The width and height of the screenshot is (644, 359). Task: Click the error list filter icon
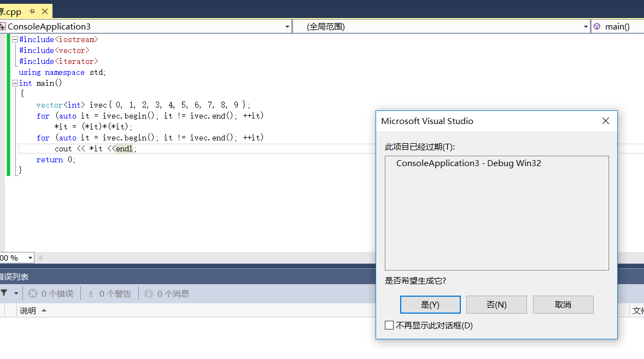point(4,293)
